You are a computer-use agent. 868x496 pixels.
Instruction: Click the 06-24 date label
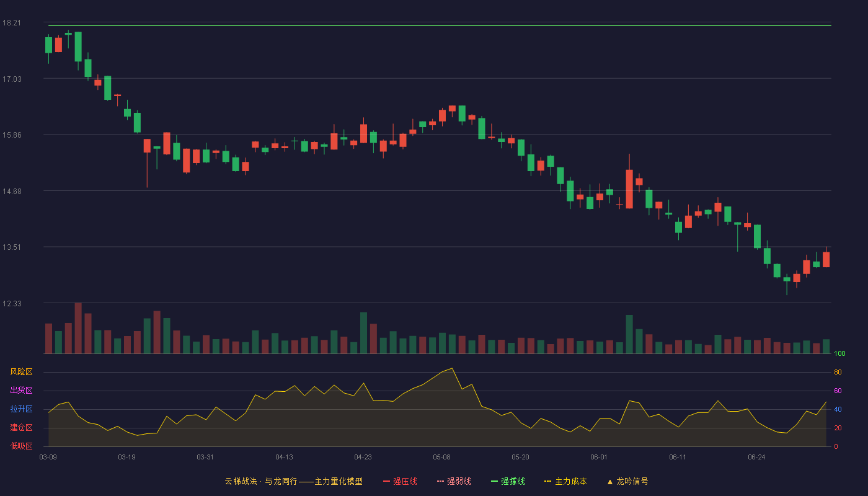pos(756,457)
